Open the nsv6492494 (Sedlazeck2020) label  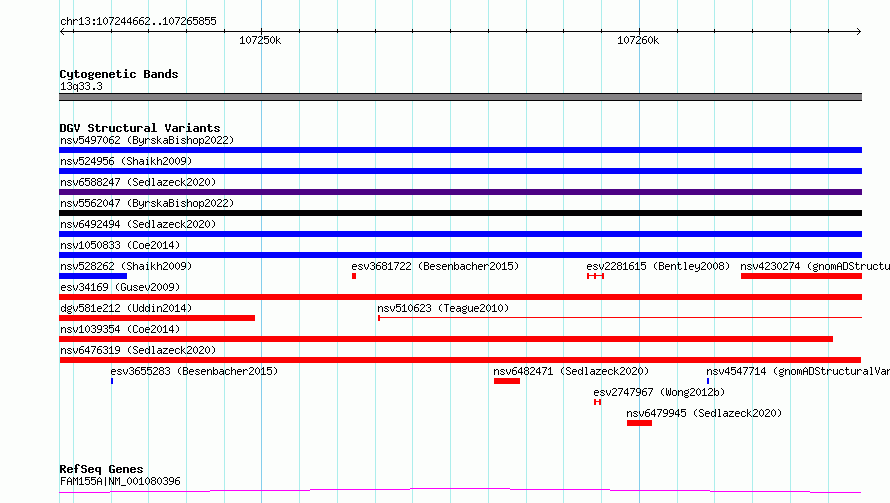pyautogui.click(x=138, y=224)
